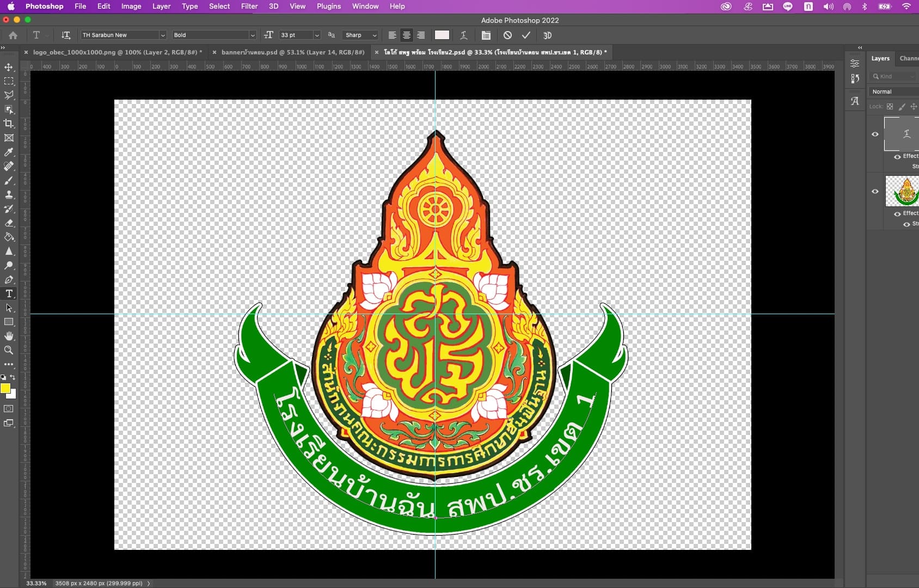The height and width of the screenshot is (588, 919).
Task: Open the Normal blend mode dropdown
Action: coord(894,91)
